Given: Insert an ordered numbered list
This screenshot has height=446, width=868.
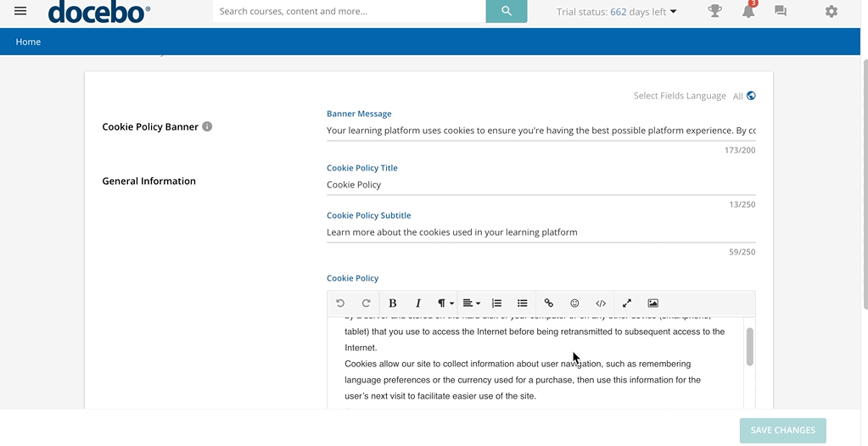Looking at the screenshot, I should point(496,304).
